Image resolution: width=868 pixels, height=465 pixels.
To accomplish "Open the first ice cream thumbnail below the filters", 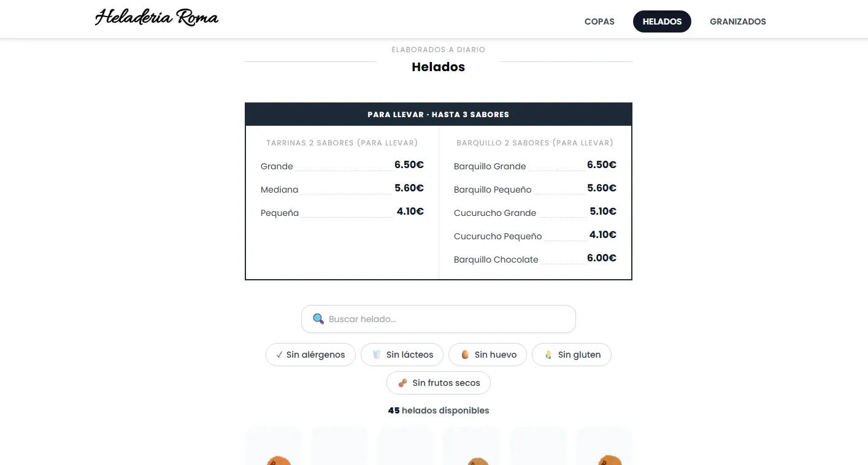I will (x=273, y=447).
